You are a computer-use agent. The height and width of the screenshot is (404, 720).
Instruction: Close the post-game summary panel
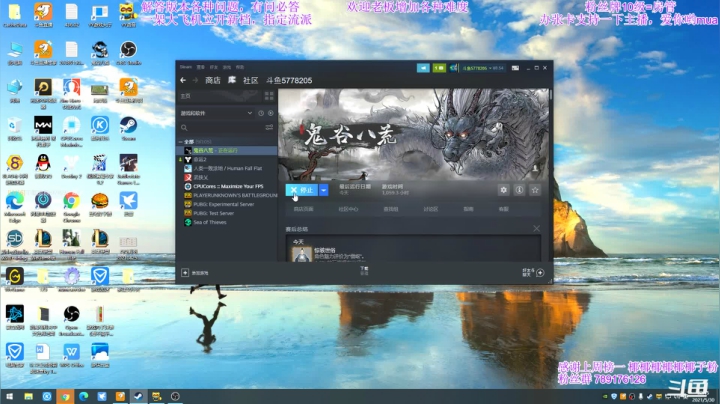click(x=536, y=229)
